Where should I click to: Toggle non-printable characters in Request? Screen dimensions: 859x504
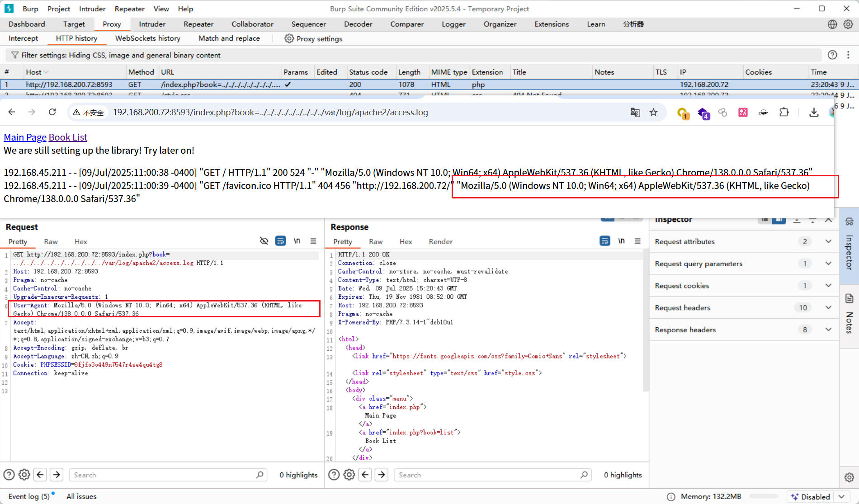pos(297,241)
